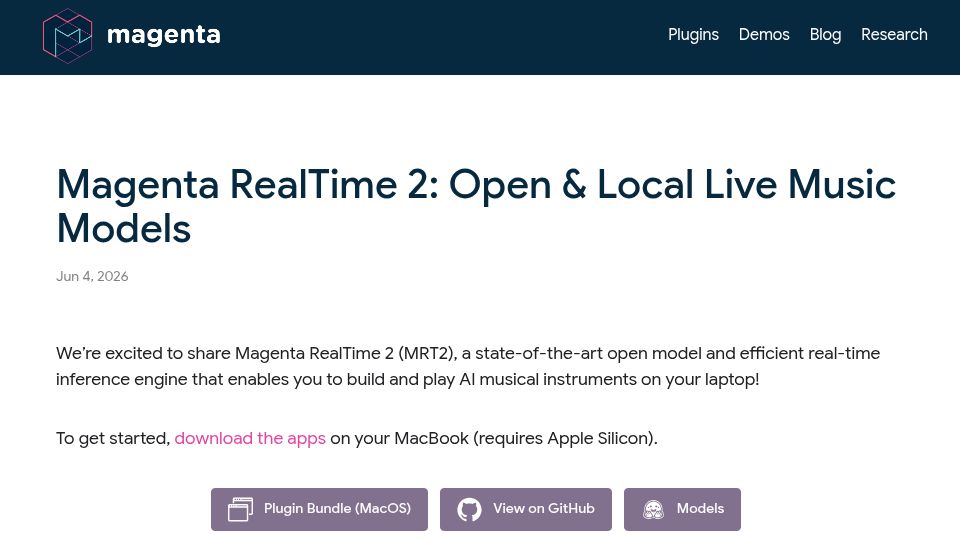Click the Magenta hexagon logo icon

point(67,36)
